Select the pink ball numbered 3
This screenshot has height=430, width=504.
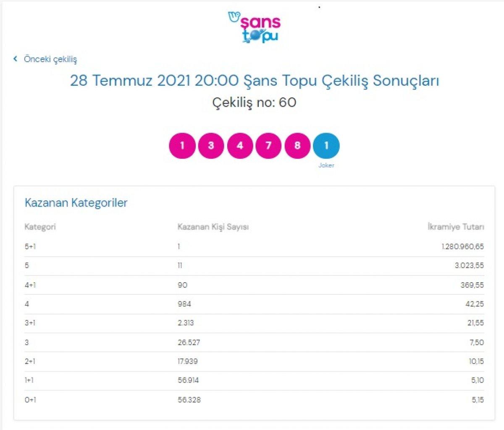pyautogui.click(x=211, y=146)
